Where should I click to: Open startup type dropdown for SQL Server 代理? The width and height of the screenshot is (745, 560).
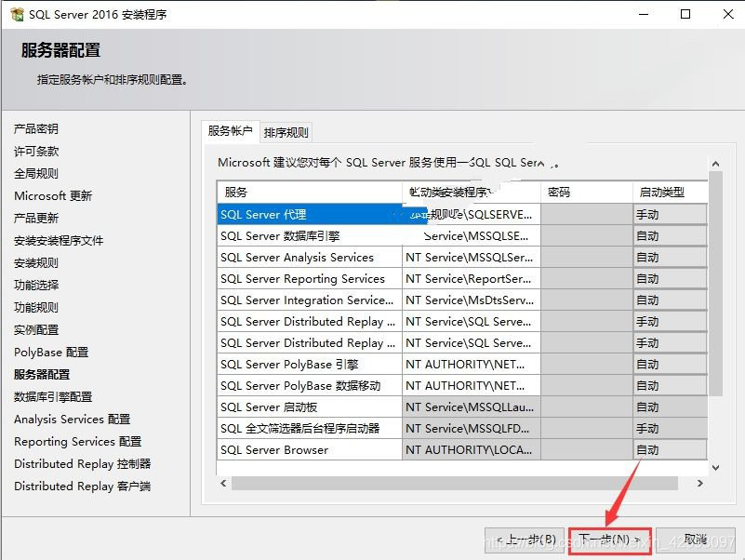670,214
